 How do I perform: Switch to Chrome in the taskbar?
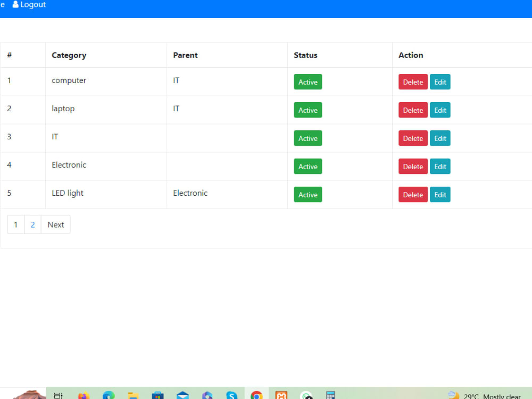click(x=256, y=395)
